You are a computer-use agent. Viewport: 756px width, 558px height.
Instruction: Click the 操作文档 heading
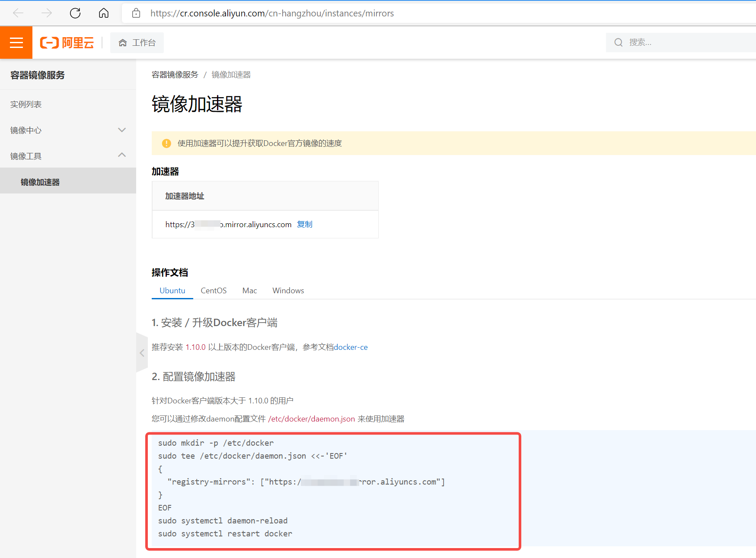click(170, 273)
